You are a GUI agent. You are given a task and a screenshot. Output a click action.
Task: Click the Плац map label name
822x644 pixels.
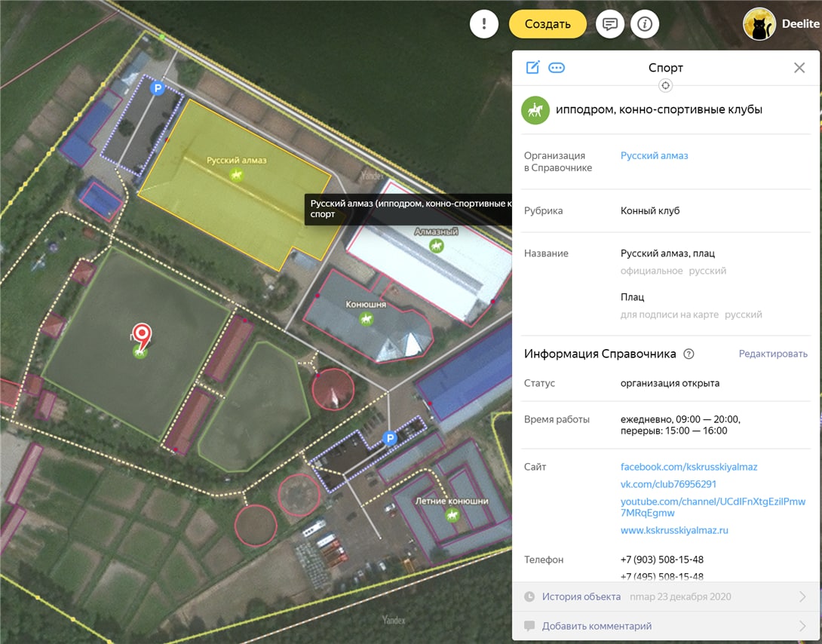(x=632, y=297)
